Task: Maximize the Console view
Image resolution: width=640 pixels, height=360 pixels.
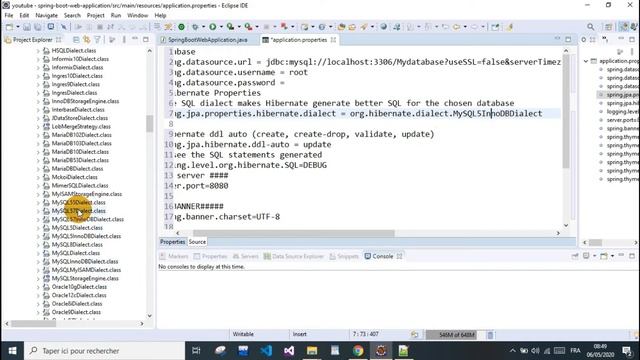Action: [632, 256]
